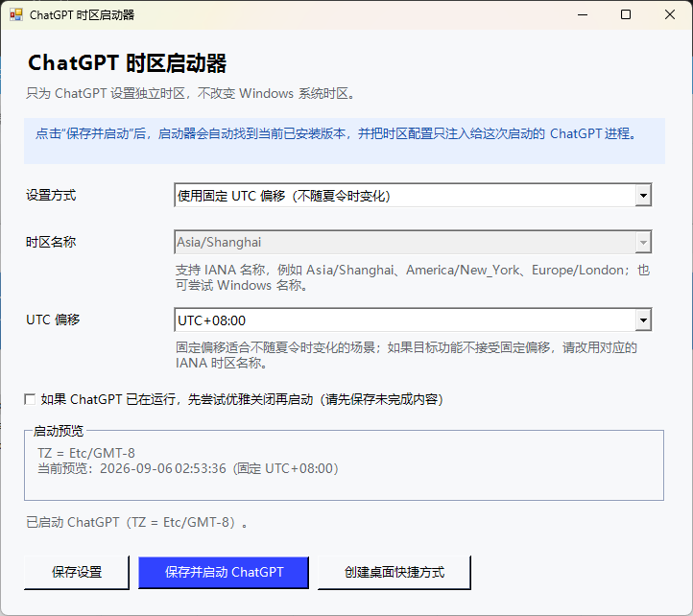Click the 保存设置 button
Image resolution: width=693 pixels, height=616 pixels.
pos(77,572)
